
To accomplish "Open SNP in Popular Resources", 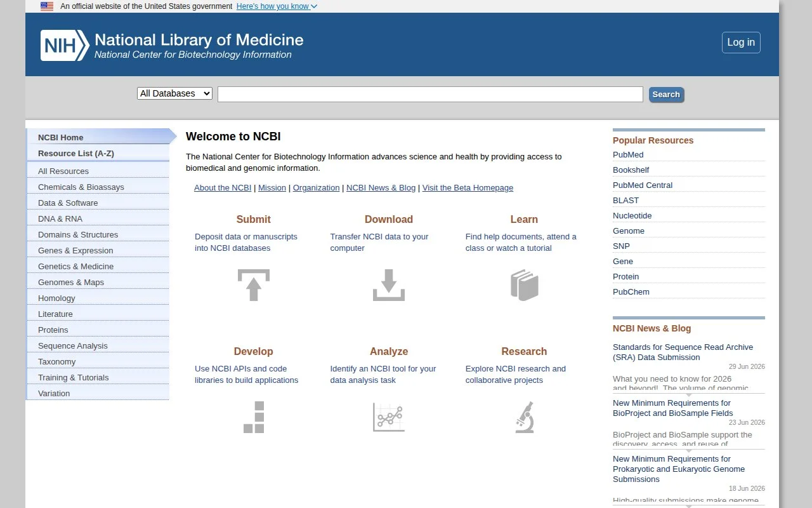I will (621, 246).
